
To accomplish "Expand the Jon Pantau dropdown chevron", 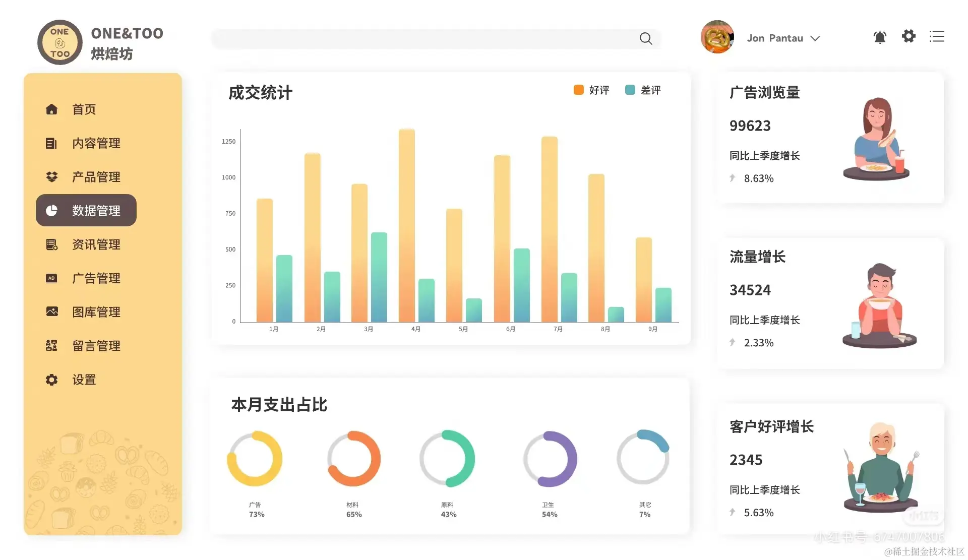I will pos(815,39).
